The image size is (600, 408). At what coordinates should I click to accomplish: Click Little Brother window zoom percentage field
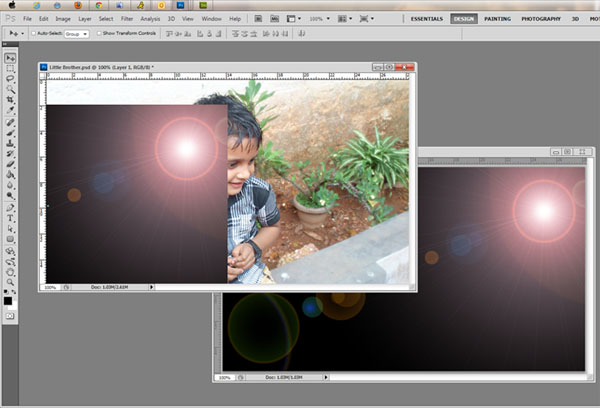(x=50, y=287)
